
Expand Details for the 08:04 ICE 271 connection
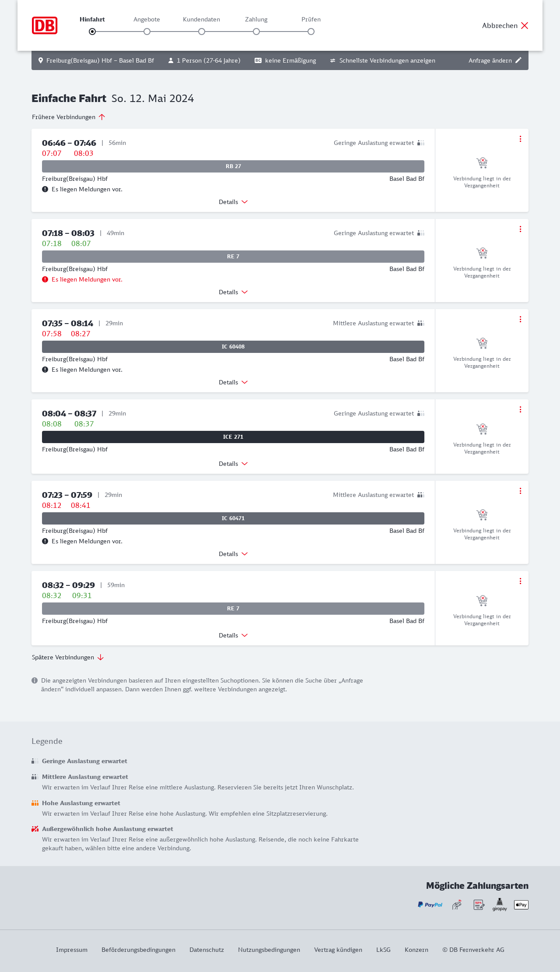[x=233, y=464]
